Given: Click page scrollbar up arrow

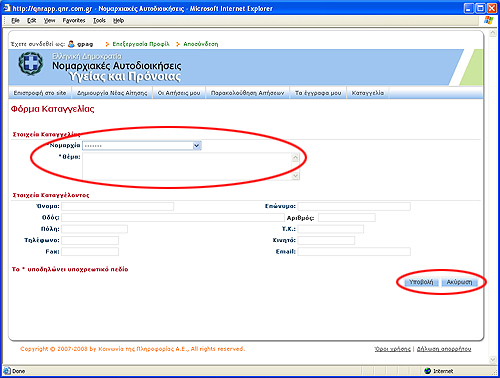Looking at the screenshot, I should (x=493, y=33).
